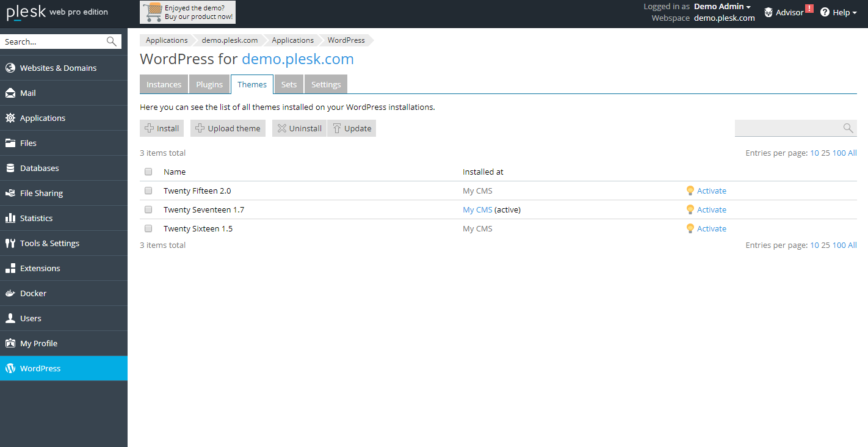Click the Mail envelope icon in sidebar
Screen dimensions: 868x447
(x=10, y=93)
